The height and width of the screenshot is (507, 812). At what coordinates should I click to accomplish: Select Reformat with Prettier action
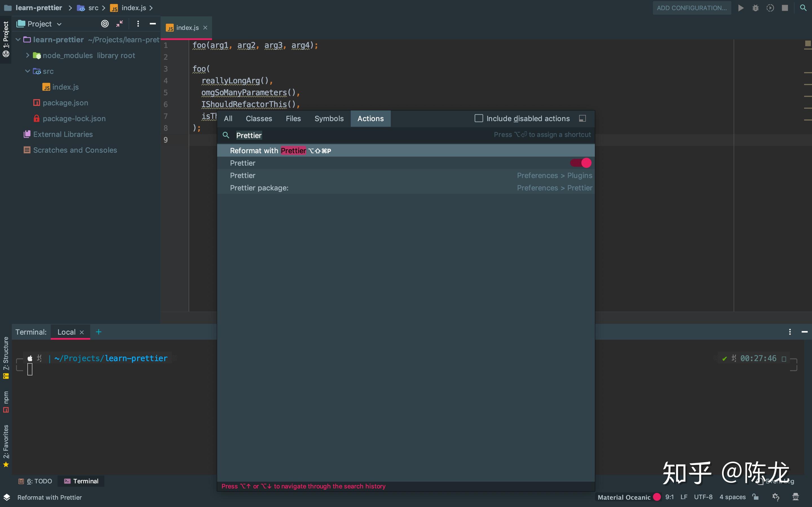click(x=281, y=151)
